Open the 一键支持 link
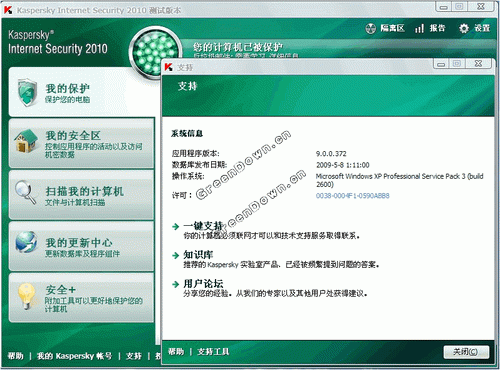The image size is (500, 370). (203, 226)
